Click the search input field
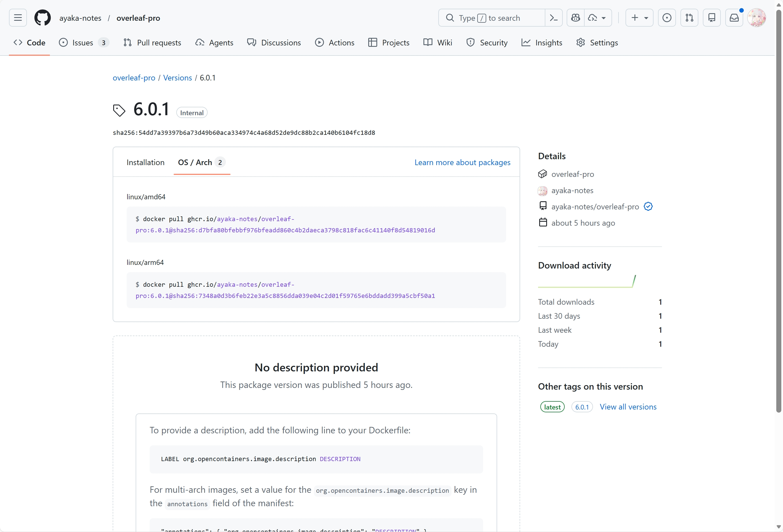Image resolution: width=783 pixels, height=532 pixels. (x=492, y=18)
